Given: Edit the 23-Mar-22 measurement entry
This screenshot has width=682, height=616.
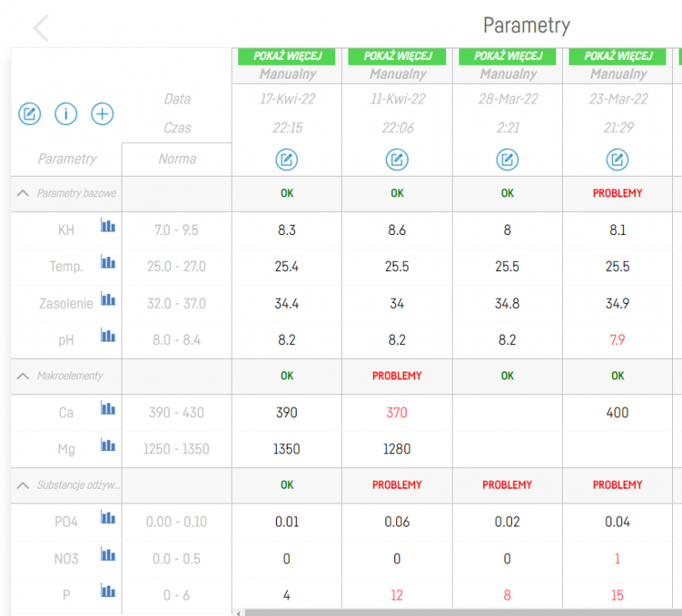Looking at the screenshot, I should pos(617,159).
